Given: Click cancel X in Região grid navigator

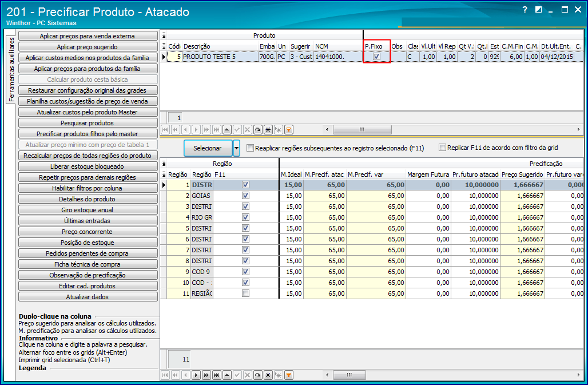Looking at the screenshot, I should coord(248,375).
